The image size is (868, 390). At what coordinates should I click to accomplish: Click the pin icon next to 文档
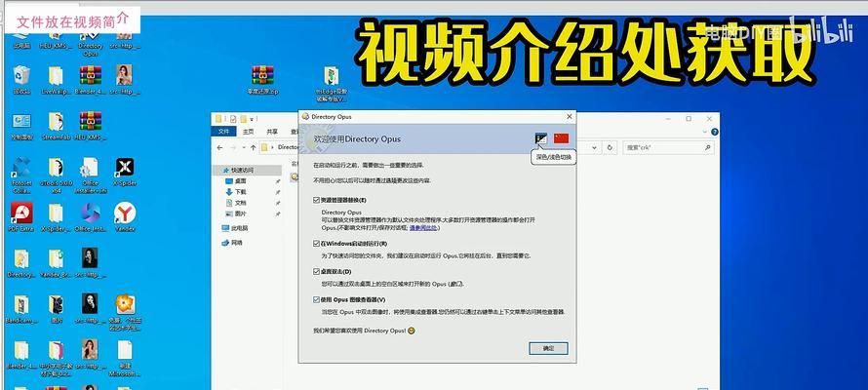(278, 203)
